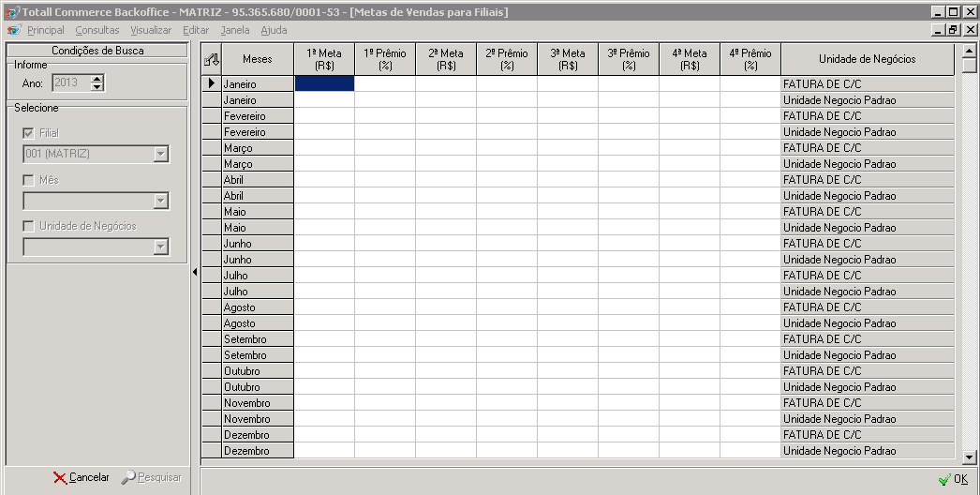The height and width of the screenshot is (495, 980).
Task: Click the first Fevereiro row label
Action: pos(258,115)
